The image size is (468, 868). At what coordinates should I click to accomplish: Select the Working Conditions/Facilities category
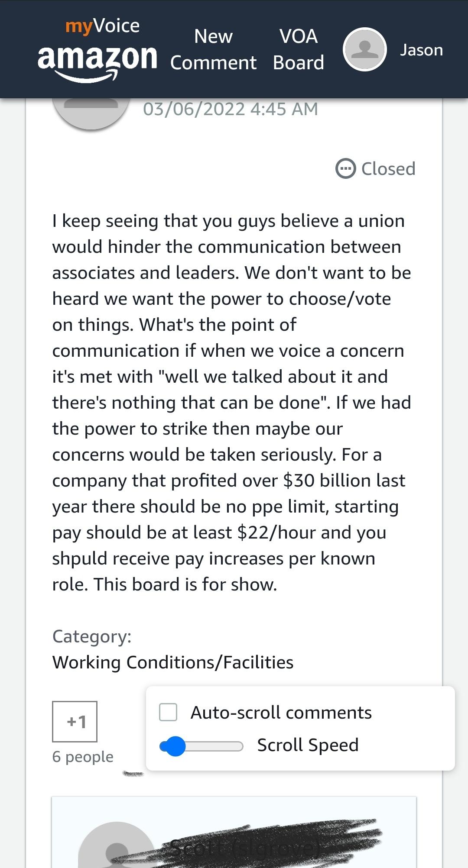point(173,662)
